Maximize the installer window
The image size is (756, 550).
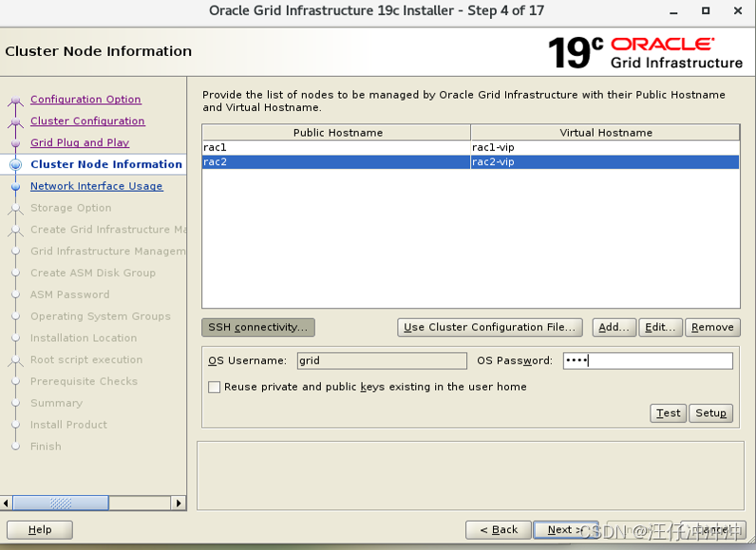click(x=706, y=10)
